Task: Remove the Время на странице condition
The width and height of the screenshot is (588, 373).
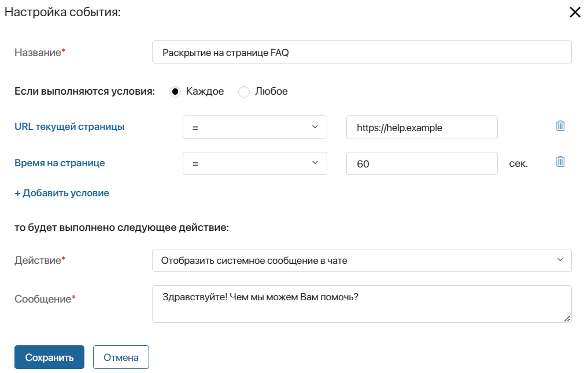Action: 560,162
